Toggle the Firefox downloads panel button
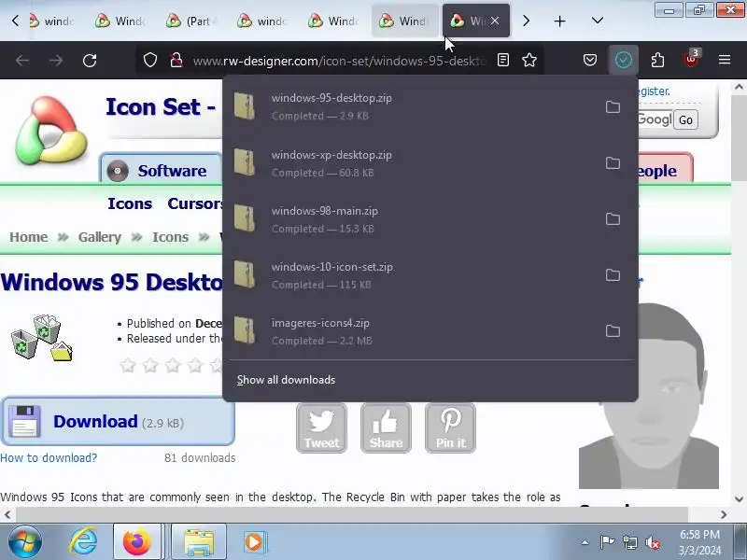Viewport: 747px width, 560px height. point(624,60)
